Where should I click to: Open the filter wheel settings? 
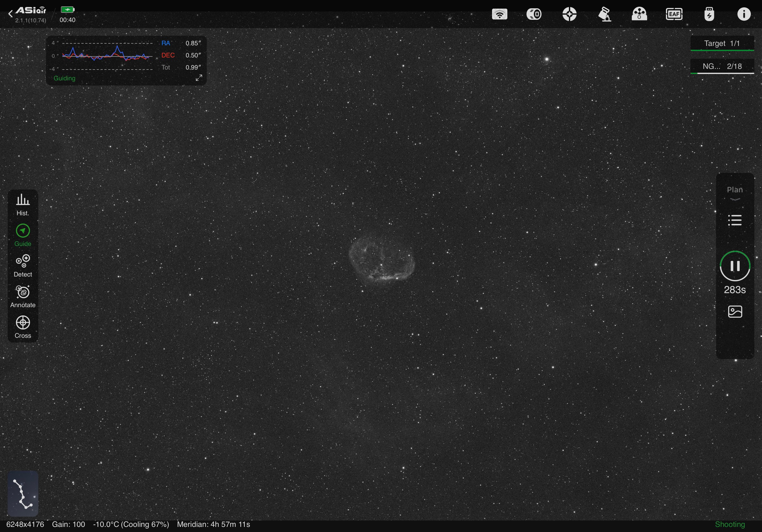click(x=639, y=14)
